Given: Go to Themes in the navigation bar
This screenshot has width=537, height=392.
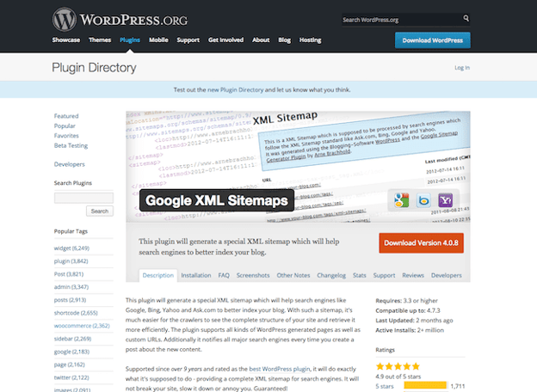Looking at the screenshot, I should click(x=100, y=40).
